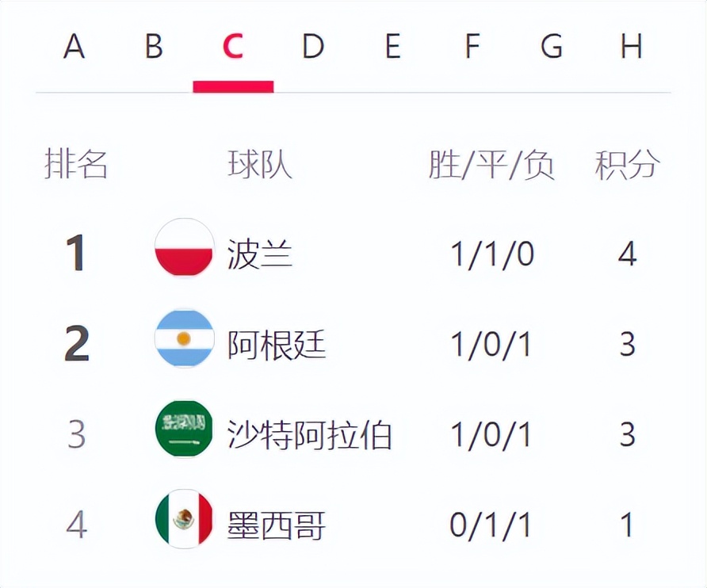The width and height of the screenshot is (707, 588).
Task: Open the 墨西哥 team link
Action: tap(277, 525)
